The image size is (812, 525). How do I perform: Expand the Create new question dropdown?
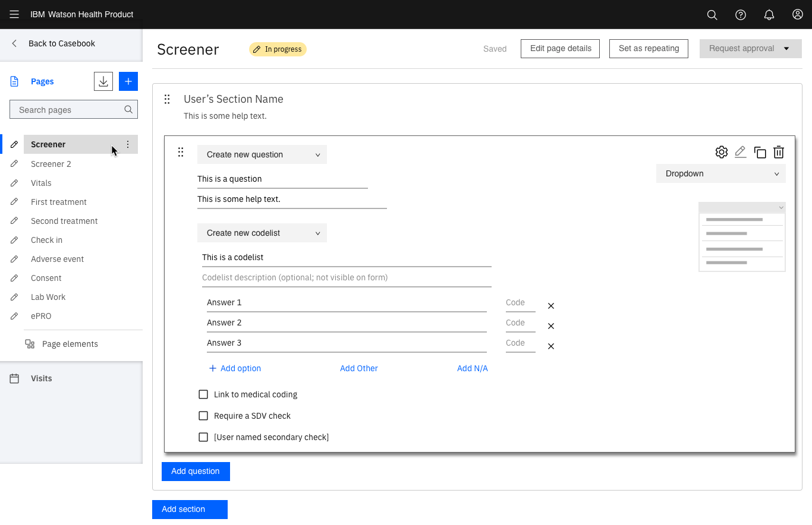coord(262,154)
